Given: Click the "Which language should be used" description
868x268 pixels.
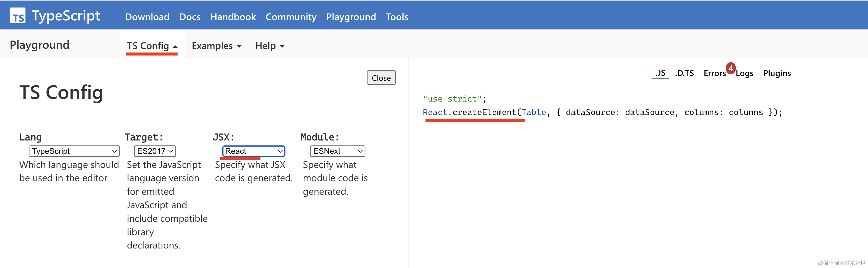Looking at the screenshot, I should (x=69, y=171).
